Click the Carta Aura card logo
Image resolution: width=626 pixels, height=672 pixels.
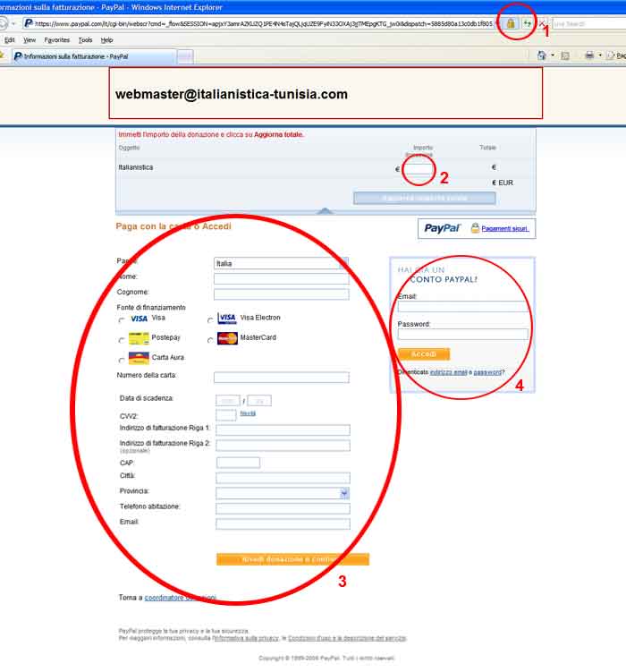(139, 358)
